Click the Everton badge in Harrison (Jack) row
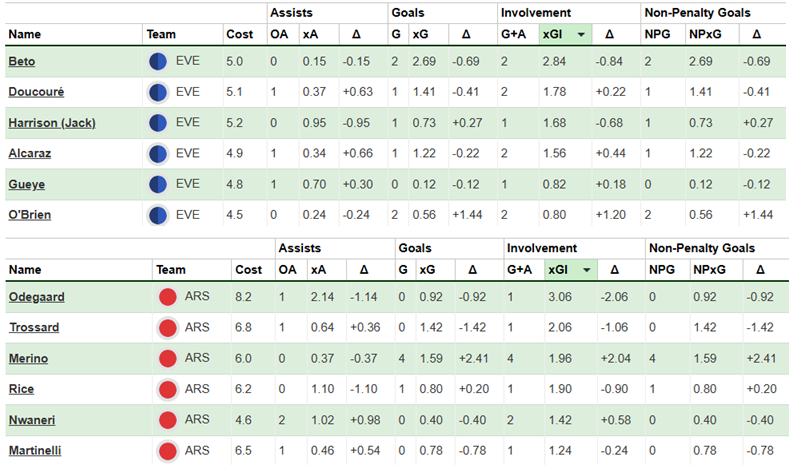Image resolution: width=792 pixels, height=468 pixels. 157,123
